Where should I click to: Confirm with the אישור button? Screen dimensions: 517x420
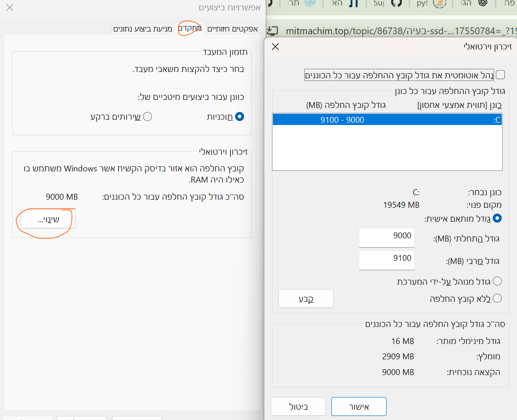point(359,407)
